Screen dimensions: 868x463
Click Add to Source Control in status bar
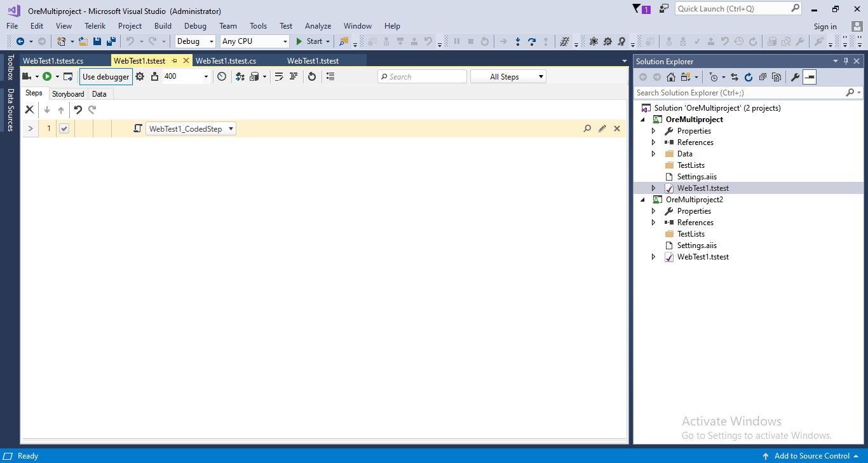coord(811,456)
